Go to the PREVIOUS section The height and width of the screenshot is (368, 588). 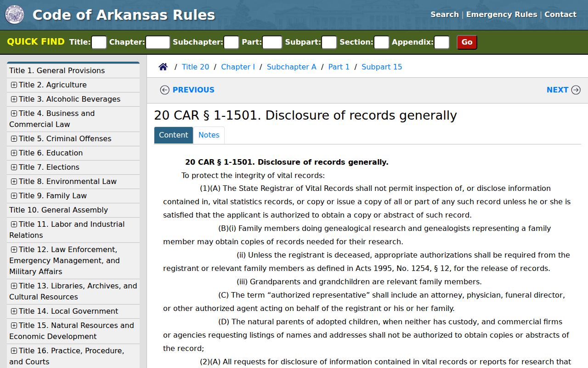(x=193, y=90)
